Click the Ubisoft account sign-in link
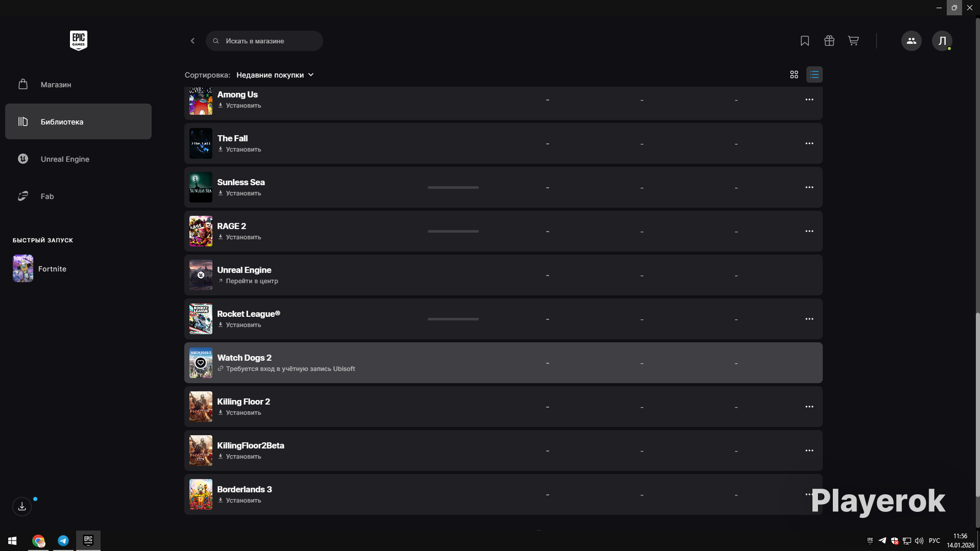980x551 pixels. (287, 369)
